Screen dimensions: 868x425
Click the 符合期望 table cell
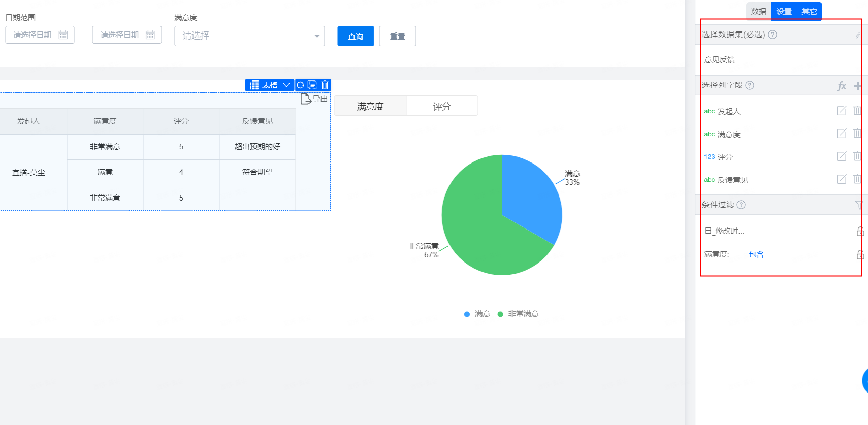tap(258, 172)
